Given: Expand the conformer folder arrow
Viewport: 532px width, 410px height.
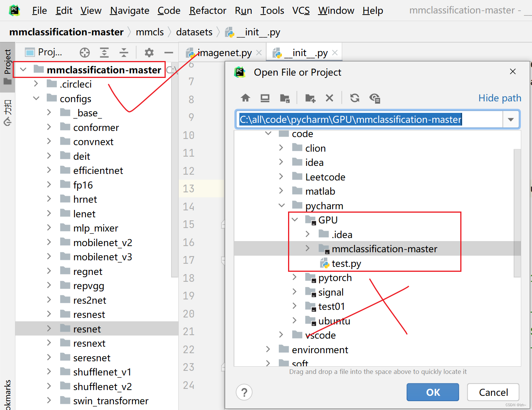Looking at the screenshot, I should (x=49, y=127).
